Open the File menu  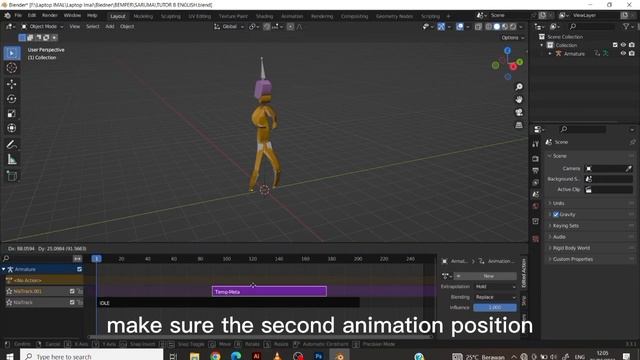tap(18, 16)
